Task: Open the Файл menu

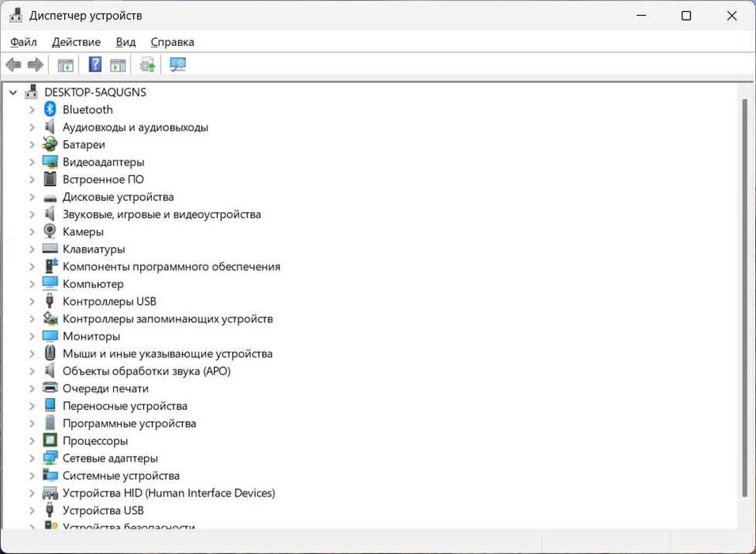Action: [x=24, y=42]
